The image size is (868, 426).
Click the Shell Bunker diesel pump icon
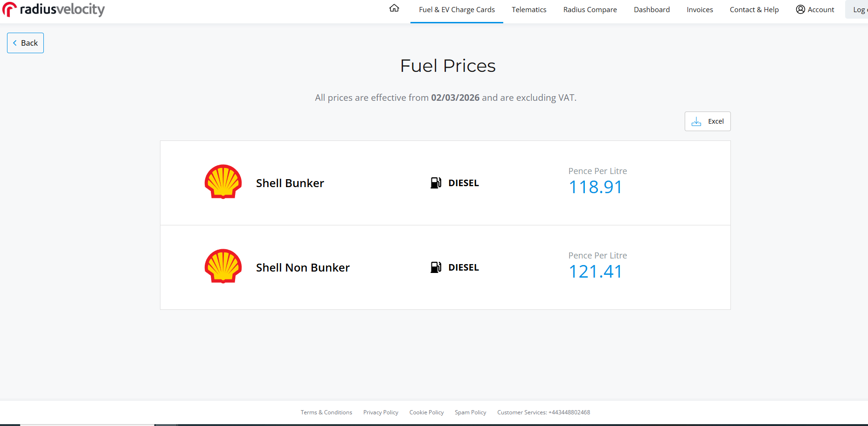click(436, 183)
